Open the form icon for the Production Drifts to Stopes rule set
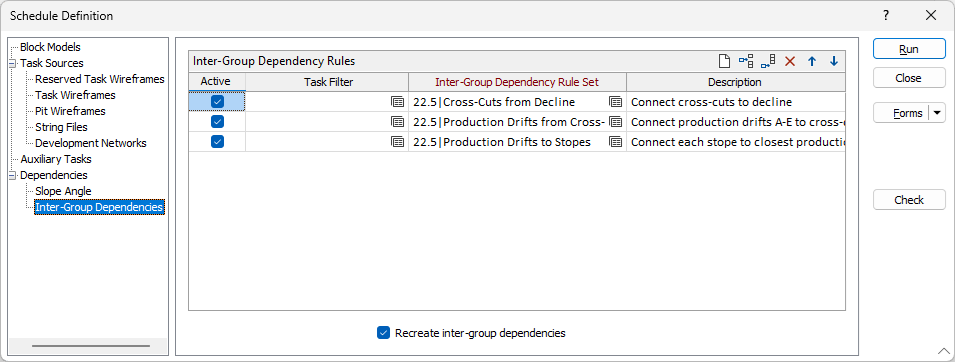 [616, 142]
